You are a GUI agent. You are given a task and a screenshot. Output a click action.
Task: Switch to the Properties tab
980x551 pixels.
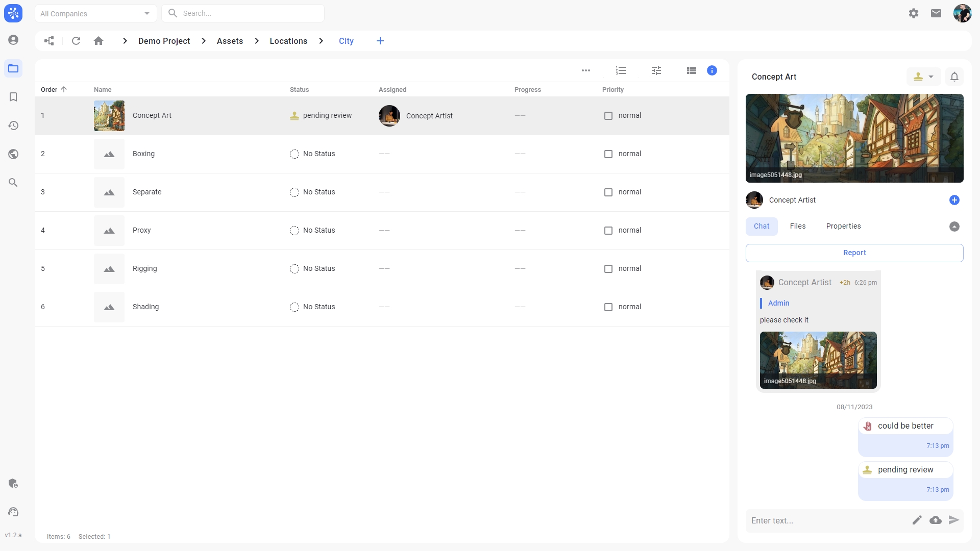tap(843, 226)
